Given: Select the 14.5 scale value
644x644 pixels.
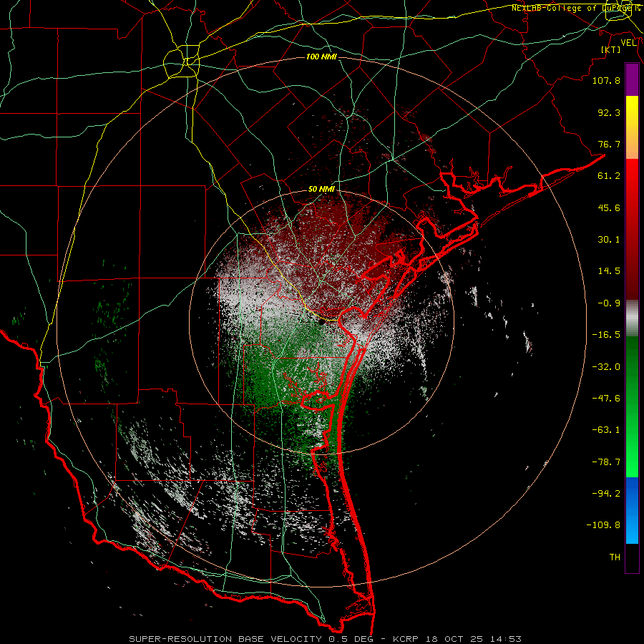Looking at the screenshot, I should pos(609,271).
